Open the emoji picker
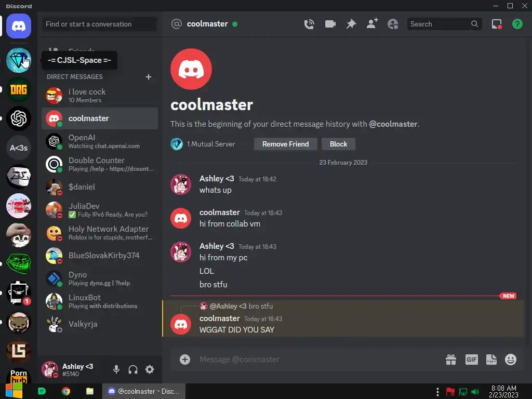This screenshot has width=532, height=399. 511,360
